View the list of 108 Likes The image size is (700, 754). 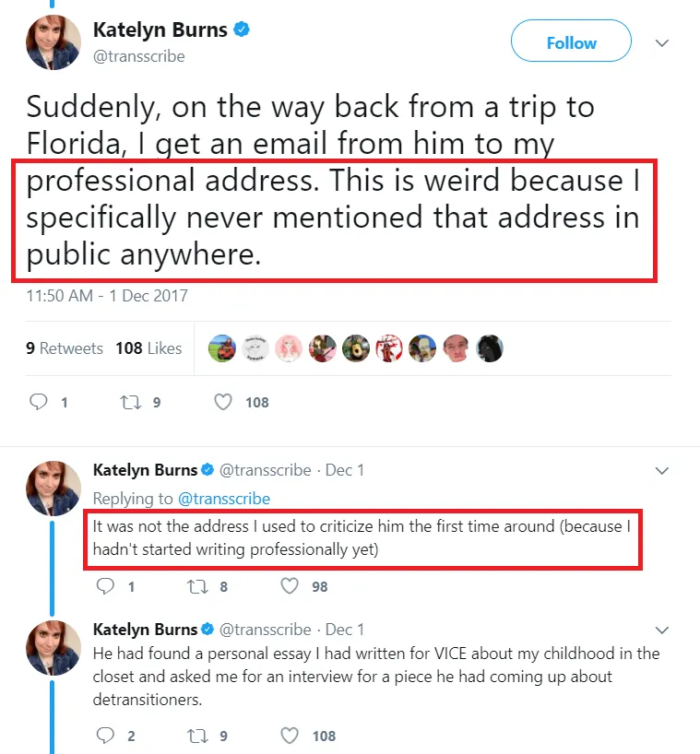148,348
